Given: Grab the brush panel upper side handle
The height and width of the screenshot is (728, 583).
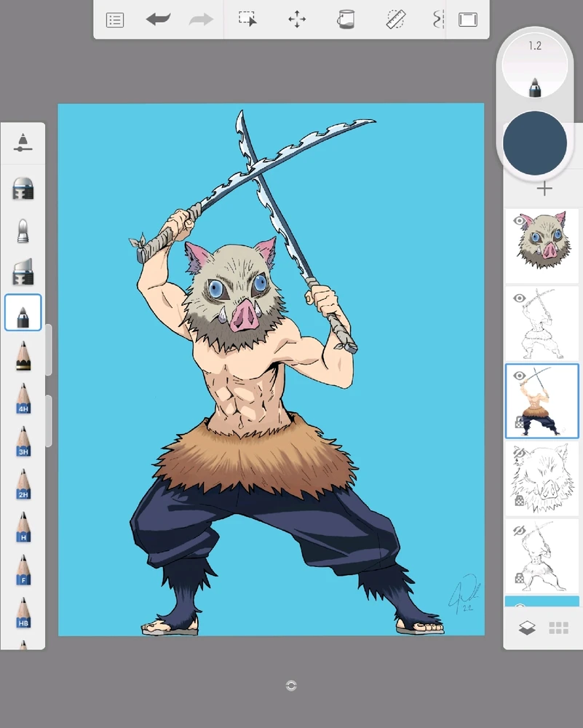Looking at the screenshot, I should [x=49, y=349].
